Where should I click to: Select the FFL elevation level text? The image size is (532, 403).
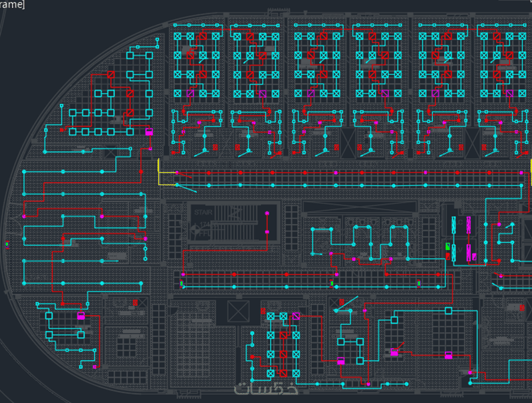(x=205, y=233)
